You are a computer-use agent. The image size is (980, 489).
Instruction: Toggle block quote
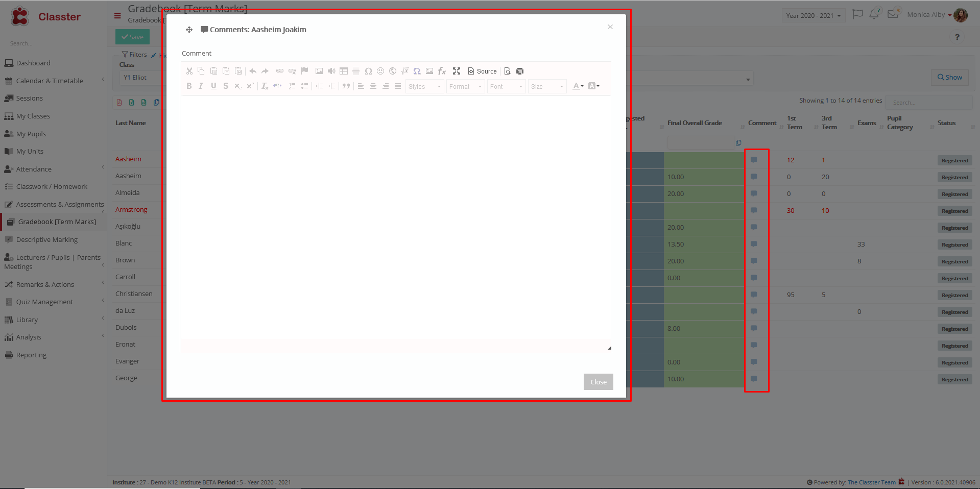346,86
